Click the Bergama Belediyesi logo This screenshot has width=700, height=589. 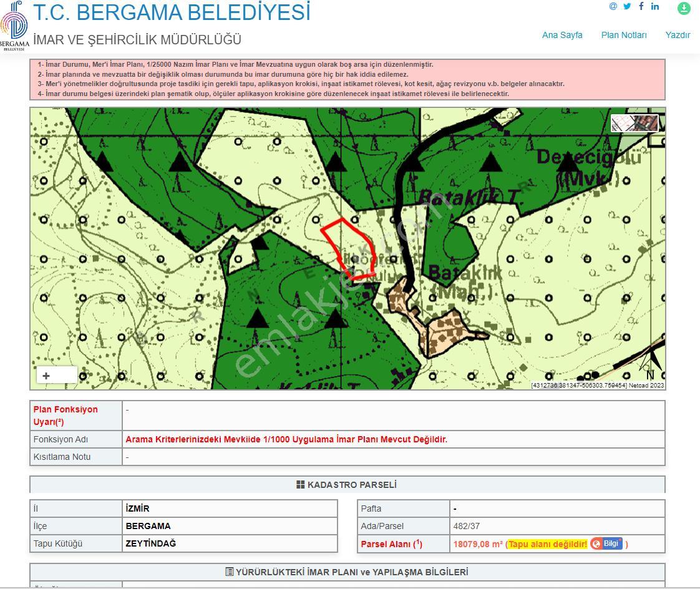click(x=15, y=26)
